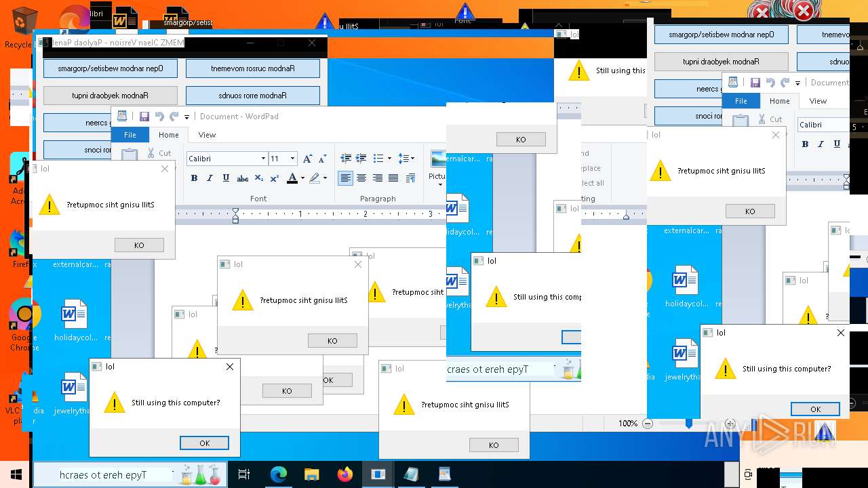
Task: Decrease paragraph indent in WordPad
Action: click(346, 159)
